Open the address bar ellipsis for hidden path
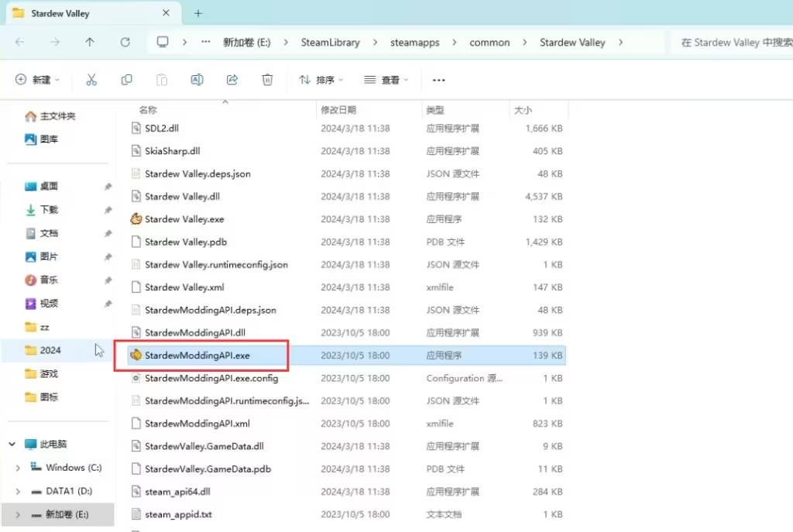Image resolution: width=793 pixels, height=532 pixels. (206, 42)
